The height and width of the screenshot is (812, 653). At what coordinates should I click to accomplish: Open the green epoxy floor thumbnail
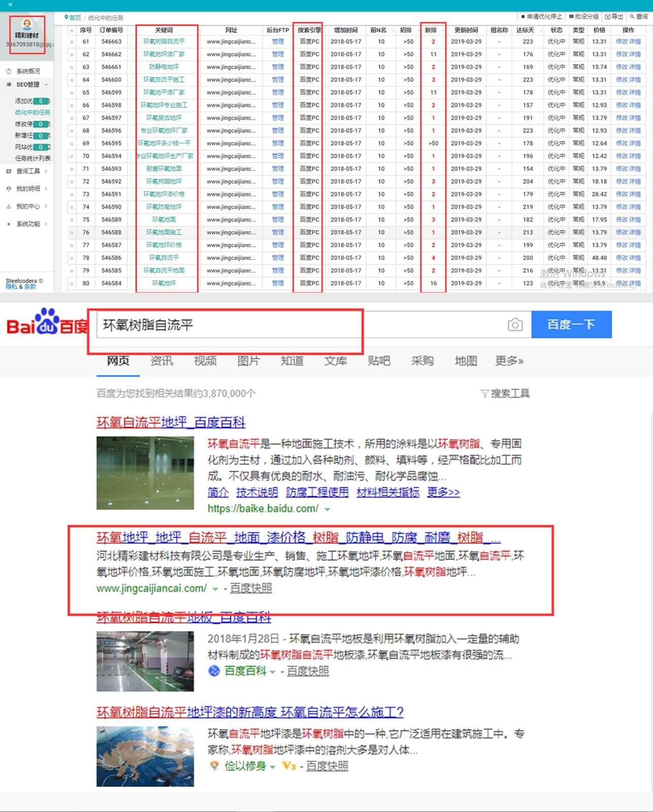tap(145, 473)
